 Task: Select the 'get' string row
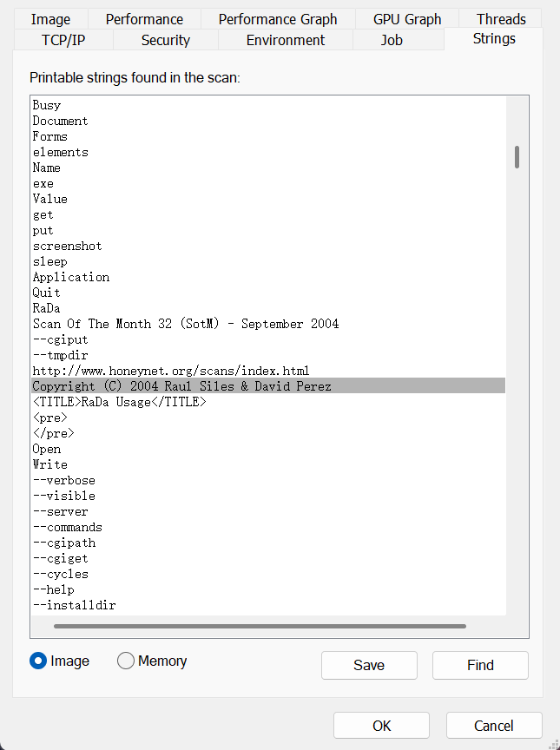(268, 214)
